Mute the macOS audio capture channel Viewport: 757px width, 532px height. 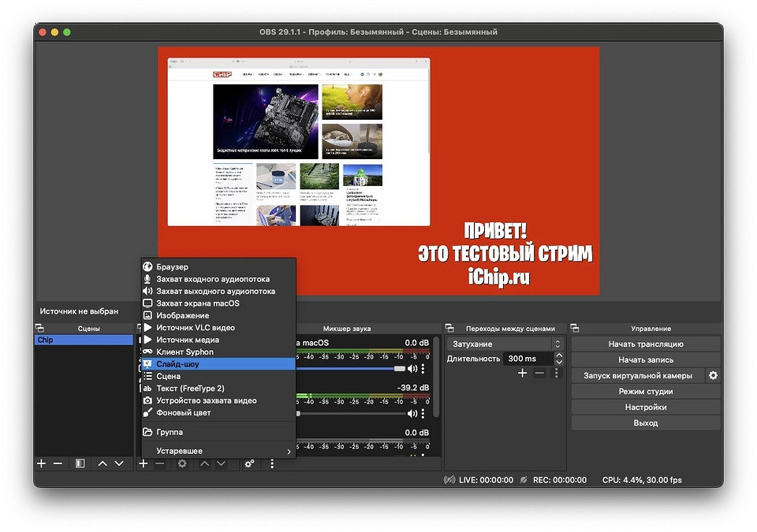click(412, 368)
